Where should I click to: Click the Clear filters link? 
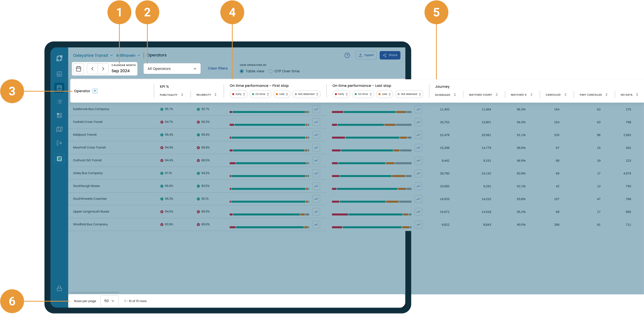coord(218,69)
